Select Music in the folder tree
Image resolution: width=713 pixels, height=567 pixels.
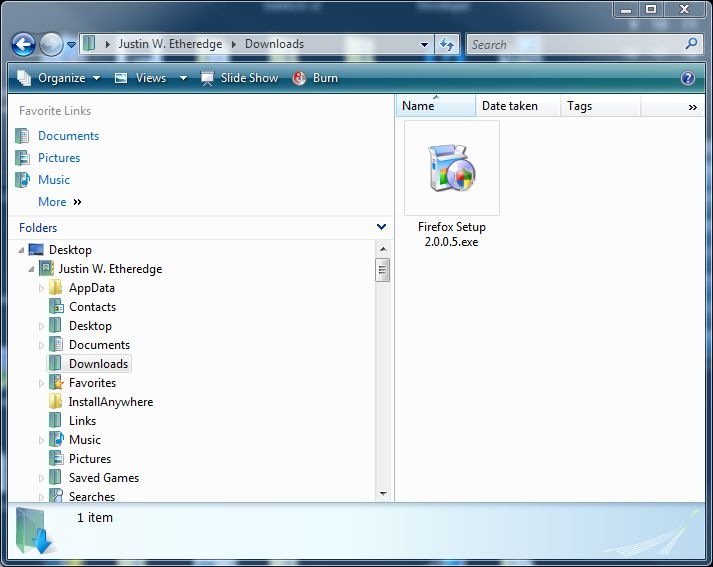coord(85,440)
